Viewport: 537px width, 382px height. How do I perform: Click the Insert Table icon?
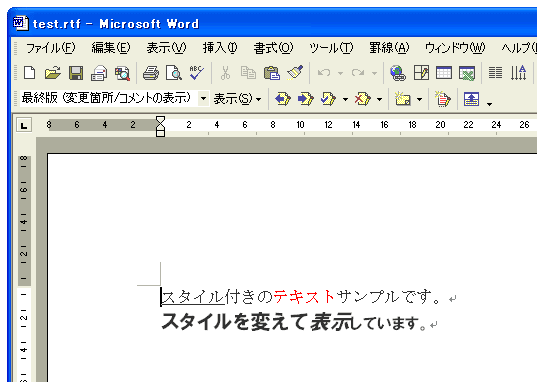pos(444,73)
